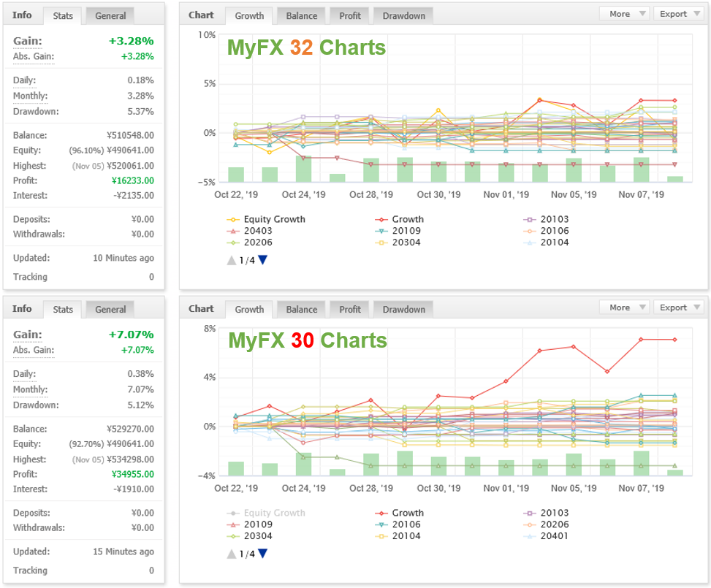Switch to Profit tab in top chart
The image size is (711, 588).
[349, 16]
